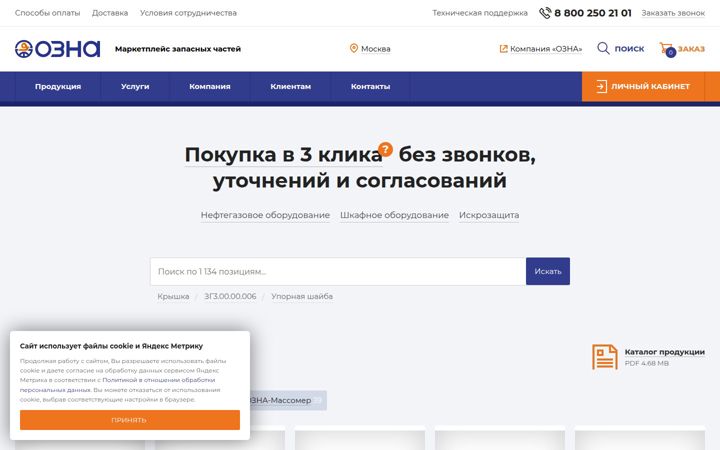Image resolution: width=720 pixels, height=450 pixels.
Task: Click Техническая поддержка link
Action: tap(480, 13)
